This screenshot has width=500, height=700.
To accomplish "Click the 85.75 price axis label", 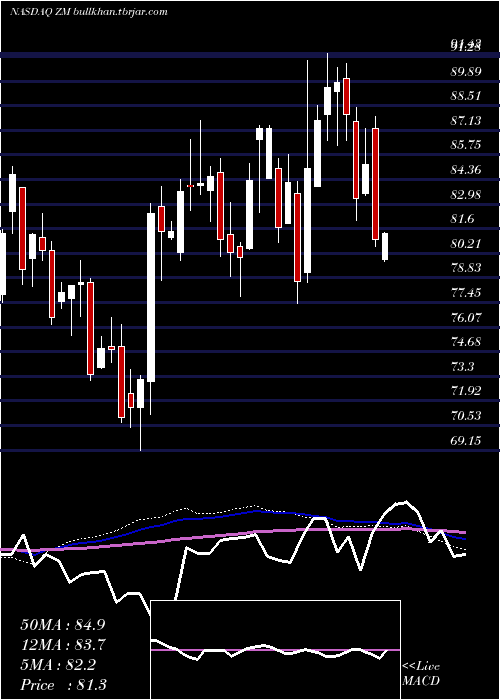I will (466, 145).
